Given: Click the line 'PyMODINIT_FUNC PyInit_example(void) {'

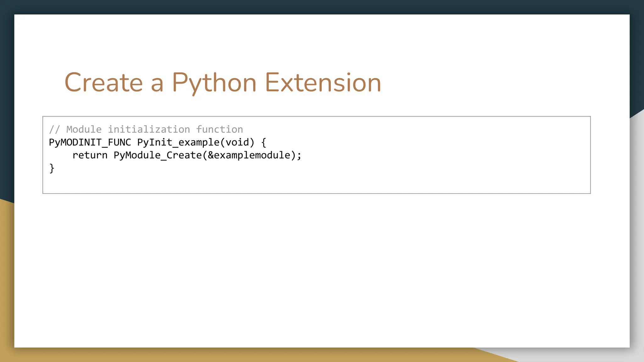Looking at the screenshot, I should coord(158,142).
